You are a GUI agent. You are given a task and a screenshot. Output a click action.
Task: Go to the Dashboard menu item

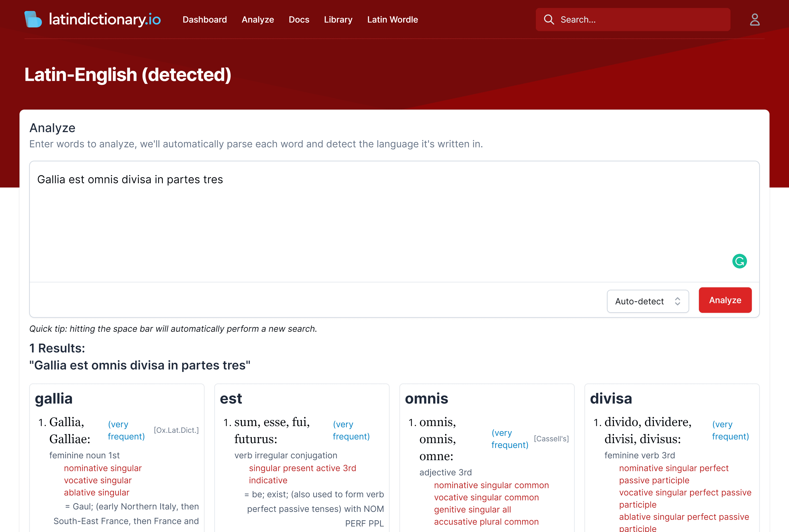point(205,20)
